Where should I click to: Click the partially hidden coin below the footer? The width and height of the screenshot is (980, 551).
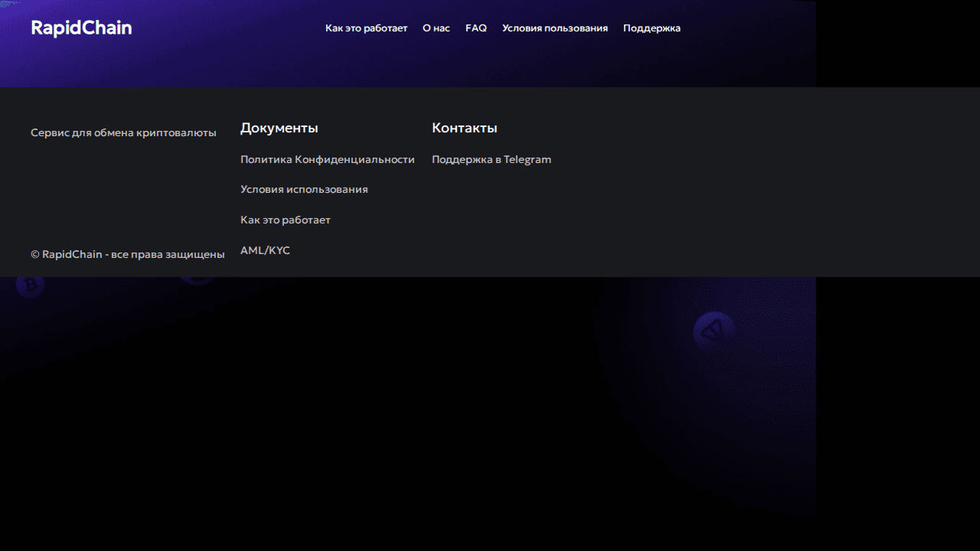coord(198,279)
